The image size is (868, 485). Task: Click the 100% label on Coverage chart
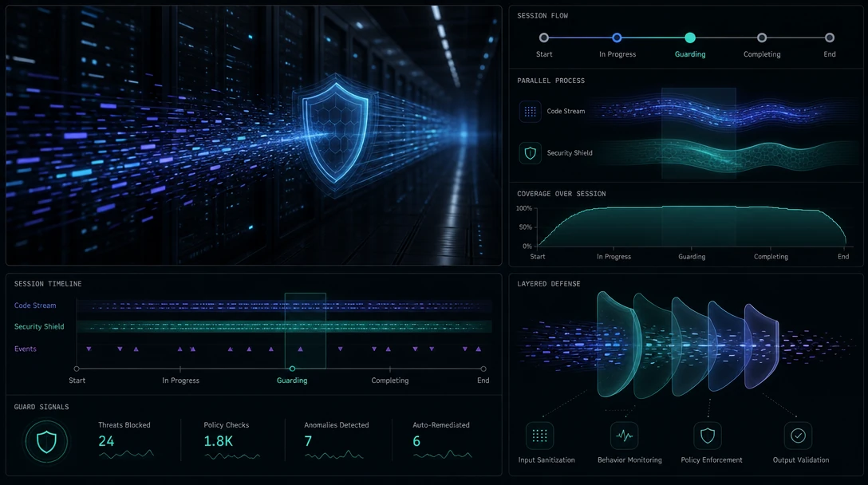[523, 208]
